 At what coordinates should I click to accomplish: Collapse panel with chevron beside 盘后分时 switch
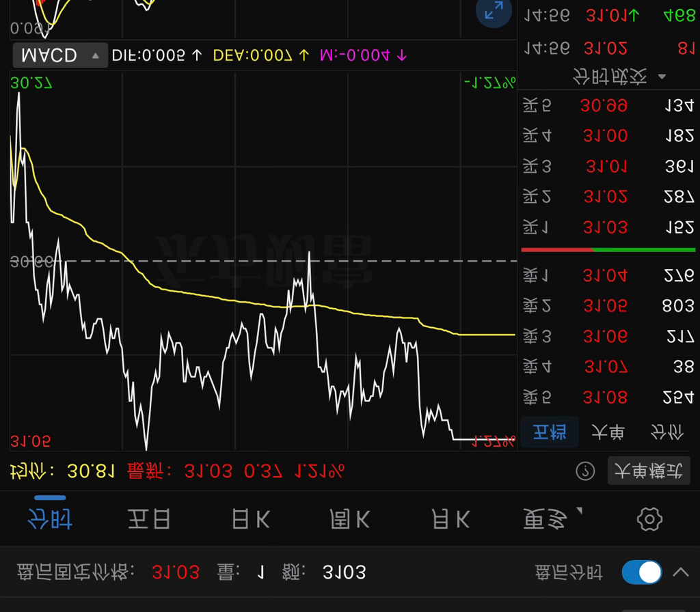click(x=681, y=572)
